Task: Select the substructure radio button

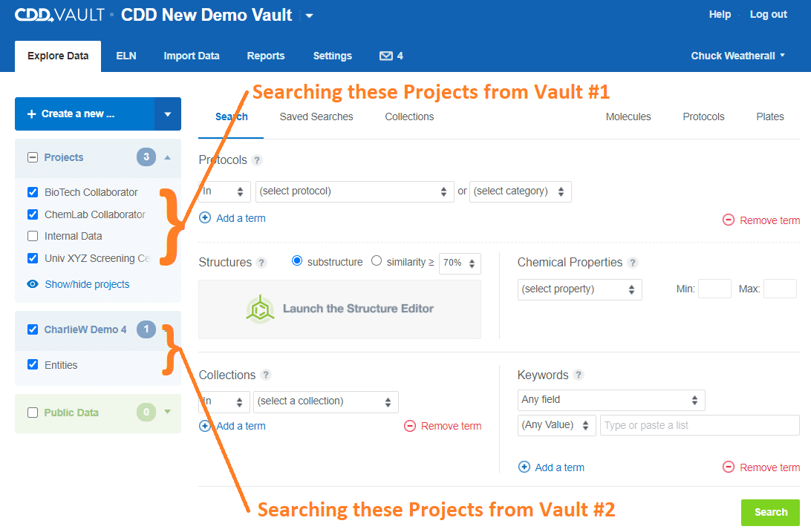Action: 297,261
